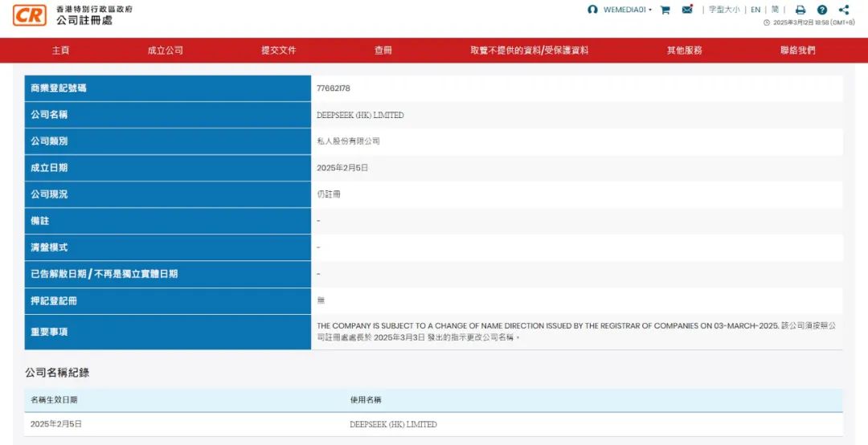Image resolution: width=868 pixels, height=445 pixels.
Task: Select company type 私人股份有限公司
Action: click(x=348, y=141)
